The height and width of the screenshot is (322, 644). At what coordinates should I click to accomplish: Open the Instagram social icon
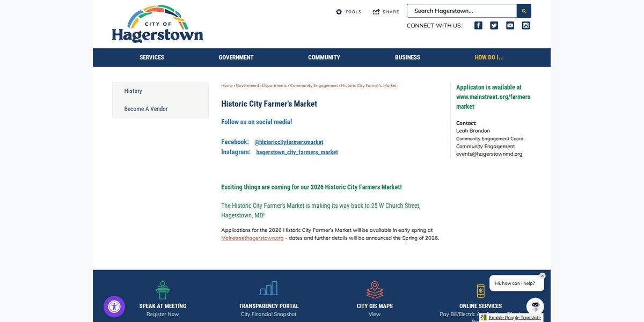pyautogui.click(x=526, y=25)
